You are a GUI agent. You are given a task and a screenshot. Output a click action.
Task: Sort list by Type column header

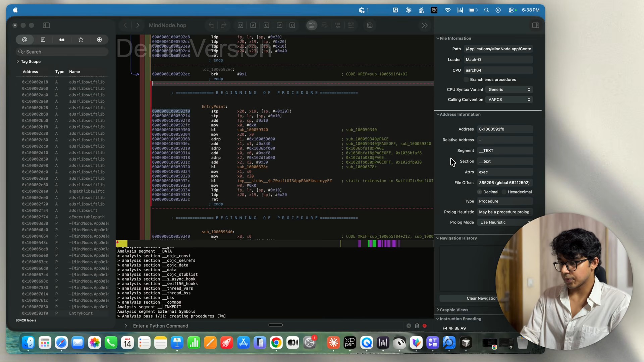point(60,72)
